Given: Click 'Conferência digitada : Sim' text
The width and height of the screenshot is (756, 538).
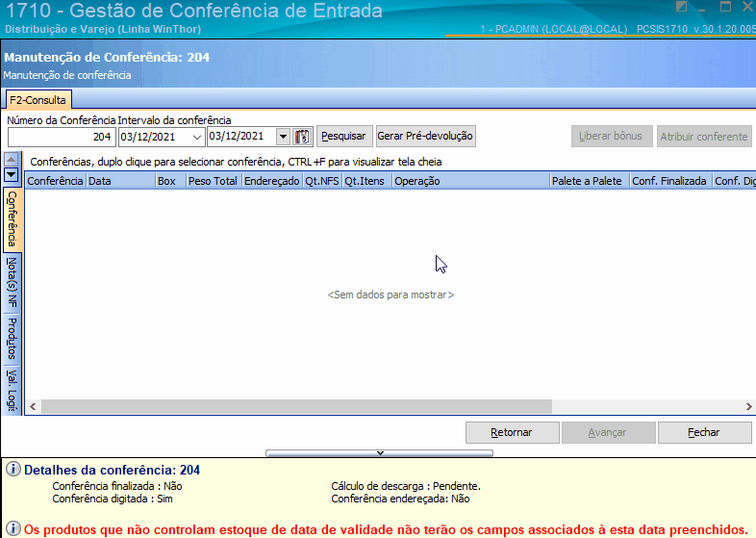Looking at the screenshot, I should [x=113, y=499].
